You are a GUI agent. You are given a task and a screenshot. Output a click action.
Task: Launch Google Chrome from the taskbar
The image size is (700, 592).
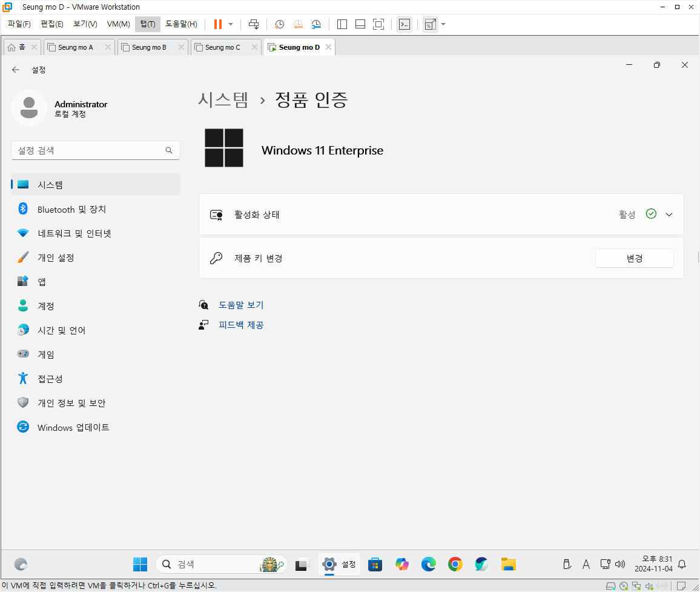click(x=455, y=564)
